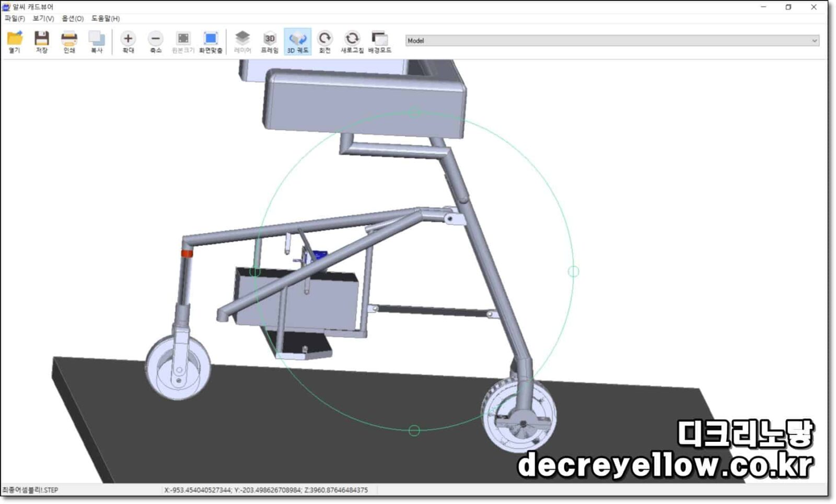Fit model to screen with 화면맞춤
The height and width of the screenshot is (504, 836).
211,39
